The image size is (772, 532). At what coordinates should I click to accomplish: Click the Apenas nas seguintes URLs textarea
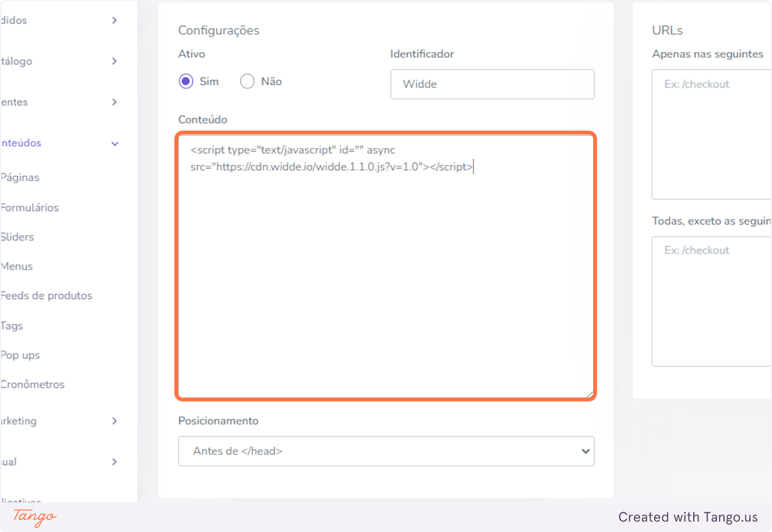click(x=712, y=134)
